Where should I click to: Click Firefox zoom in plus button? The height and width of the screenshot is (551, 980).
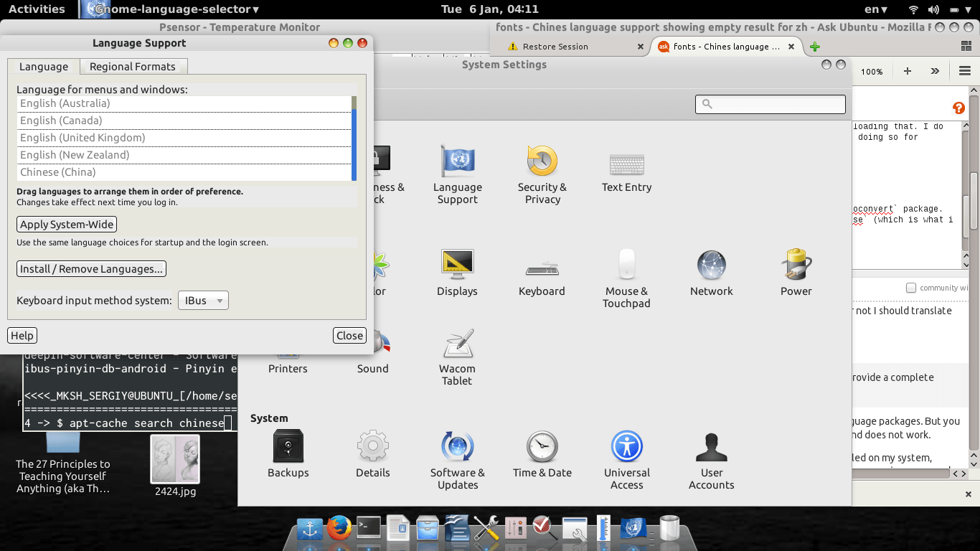[907, 71]
